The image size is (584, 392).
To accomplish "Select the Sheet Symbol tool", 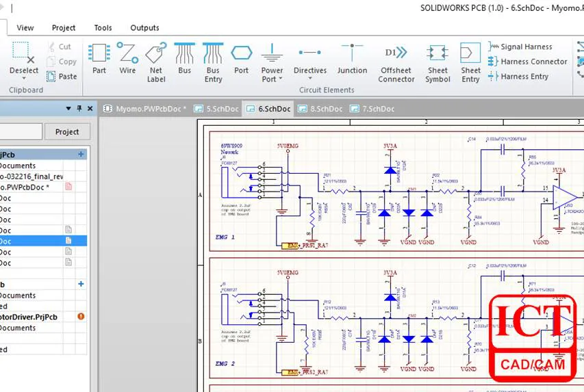I will pyautogui.click(x=437, y=62).
